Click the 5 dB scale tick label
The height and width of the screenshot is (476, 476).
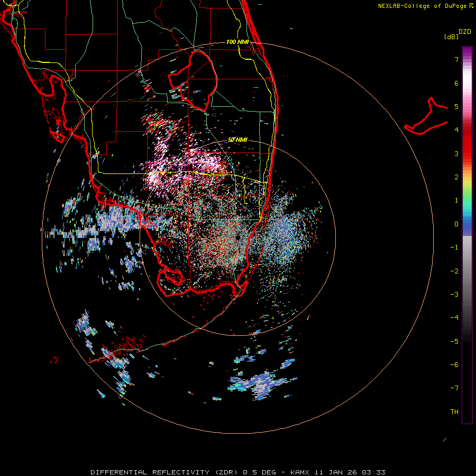click(456, 106)
